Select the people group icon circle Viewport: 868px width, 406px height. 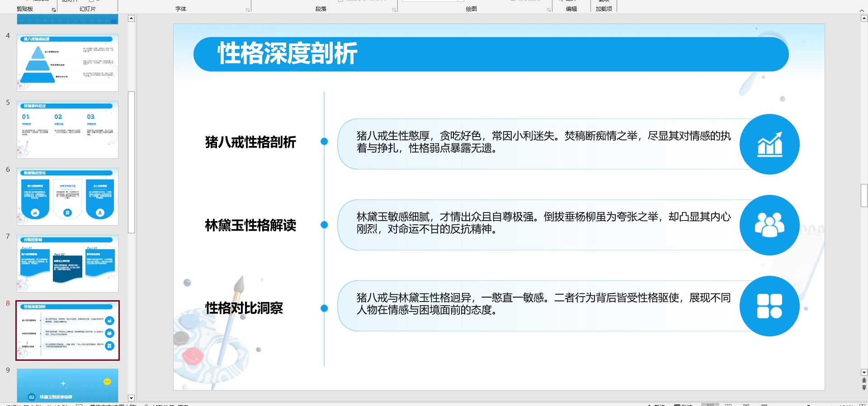769,225
